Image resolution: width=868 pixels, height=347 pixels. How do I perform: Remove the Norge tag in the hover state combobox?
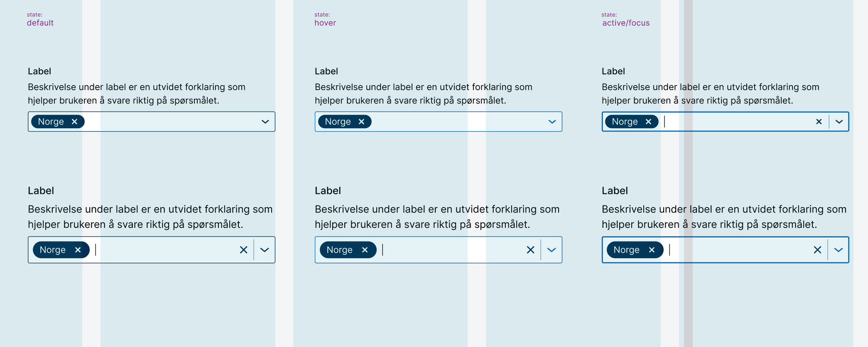tap(361, 121)
